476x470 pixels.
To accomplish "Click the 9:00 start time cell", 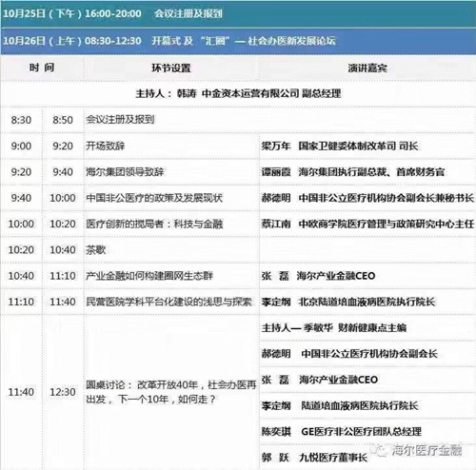I will click(x=21, y=147).
